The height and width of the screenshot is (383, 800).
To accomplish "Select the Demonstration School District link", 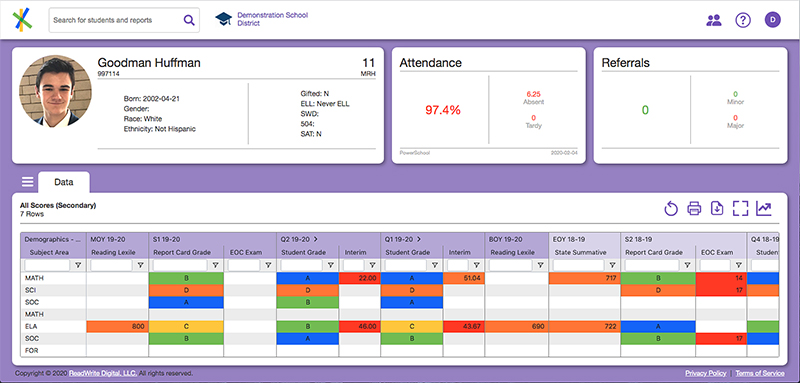I will pyautogui.click(x=272, y=19).
